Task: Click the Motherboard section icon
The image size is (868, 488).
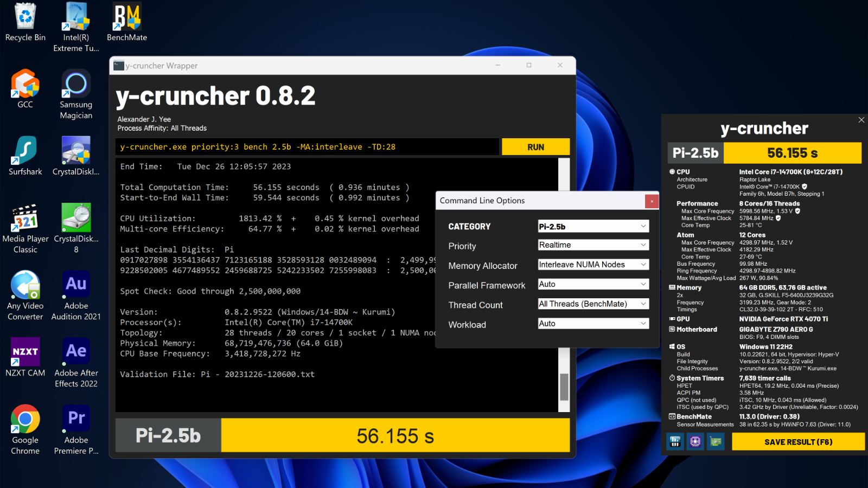Action: tap(672, 329)
